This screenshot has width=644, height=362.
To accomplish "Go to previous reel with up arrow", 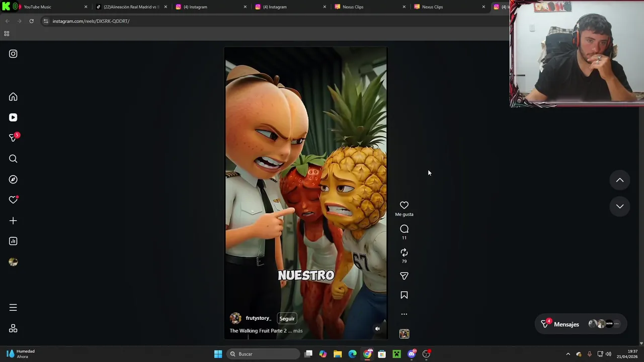I will (620, 180).
